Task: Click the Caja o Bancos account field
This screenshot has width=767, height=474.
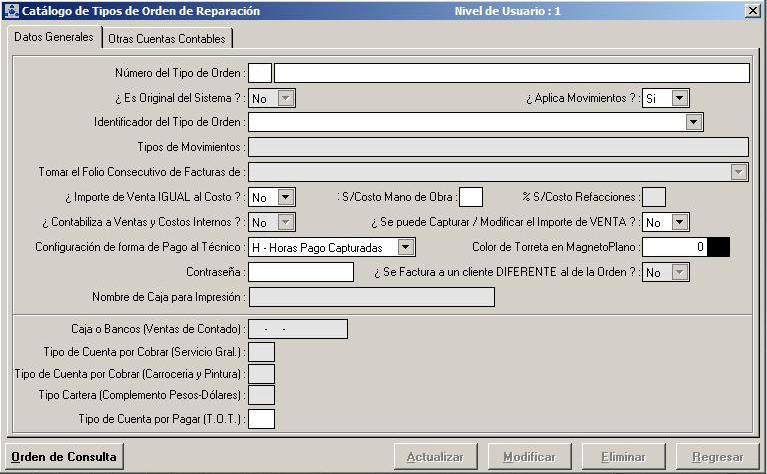Action: click(x=297, y=329)
